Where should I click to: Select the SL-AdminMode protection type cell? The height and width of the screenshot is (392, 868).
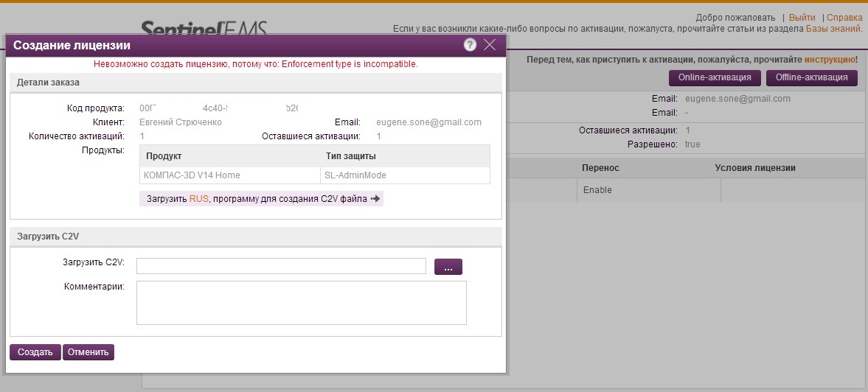pos(405,175)
